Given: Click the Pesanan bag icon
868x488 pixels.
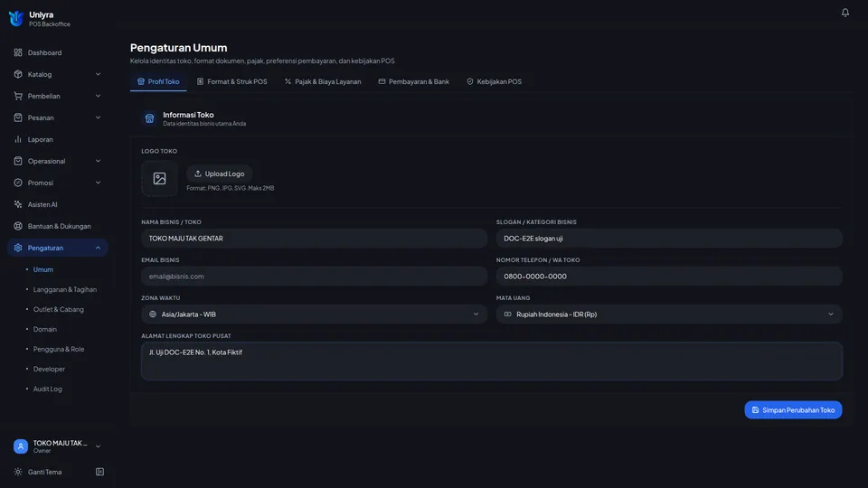Looking at the screenshot, I should (x=18, y=117).
